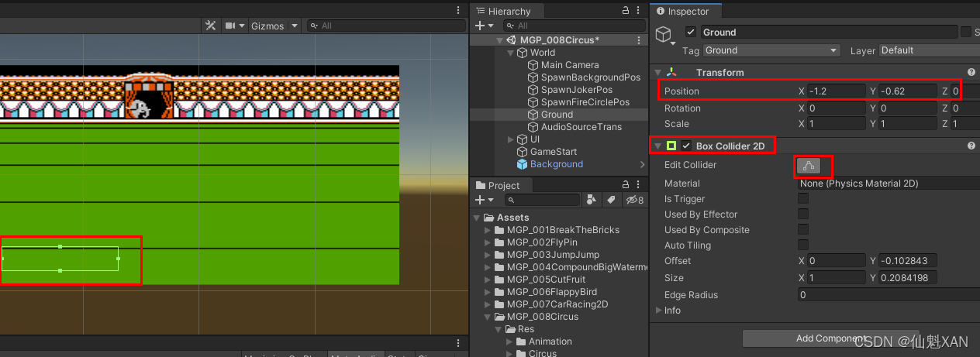Screen dimensions: 980x357
Task: Collapse the MGP_008Circus scene
Action: click(500, 40)
